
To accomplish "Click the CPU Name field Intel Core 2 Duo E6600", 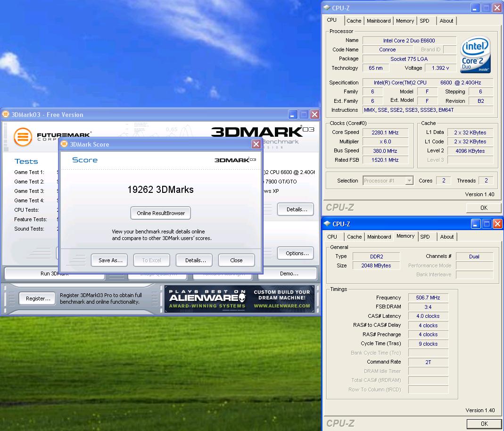I will [x=409, y=41].
